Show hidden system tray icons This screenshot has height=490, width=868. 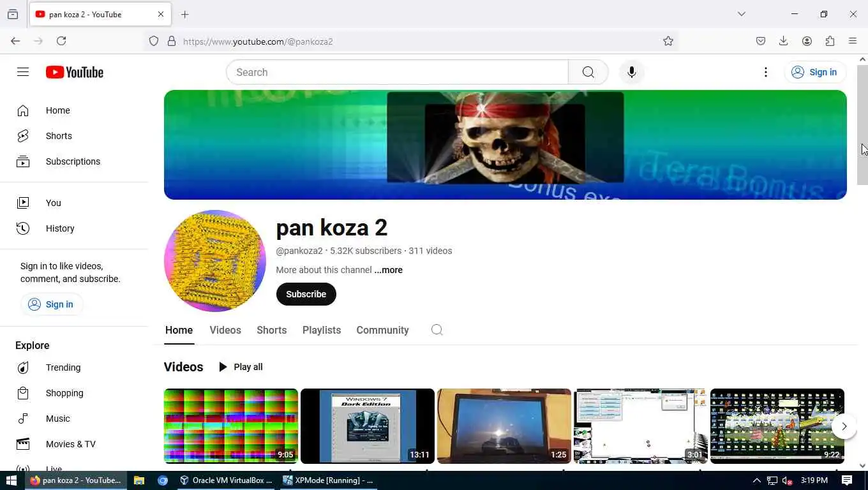coord(757,480)
